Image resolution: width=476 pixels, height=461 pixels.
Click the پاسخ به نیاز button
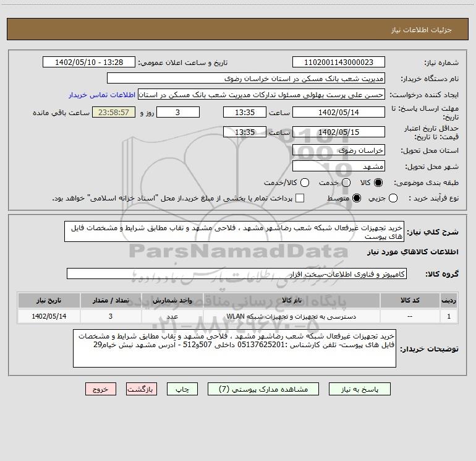click(359, 389)
